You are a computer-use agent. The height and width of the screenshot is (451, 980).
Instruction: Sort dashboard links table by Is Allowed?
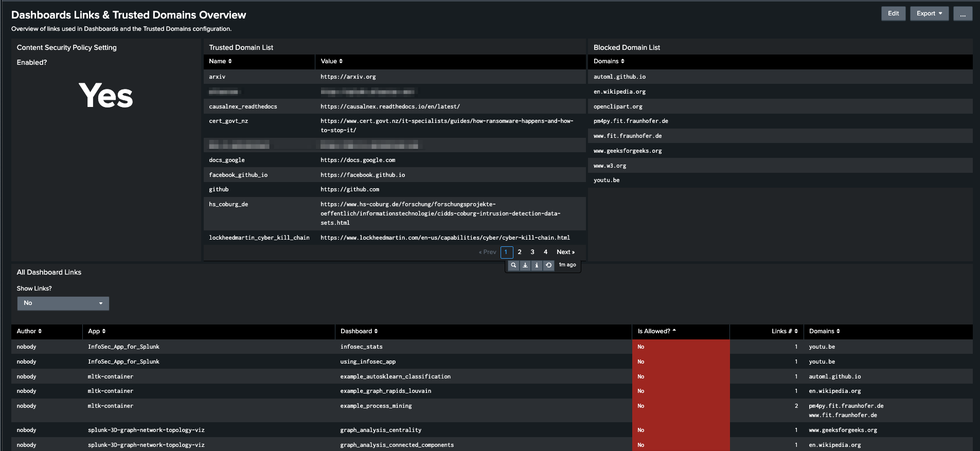657,331
